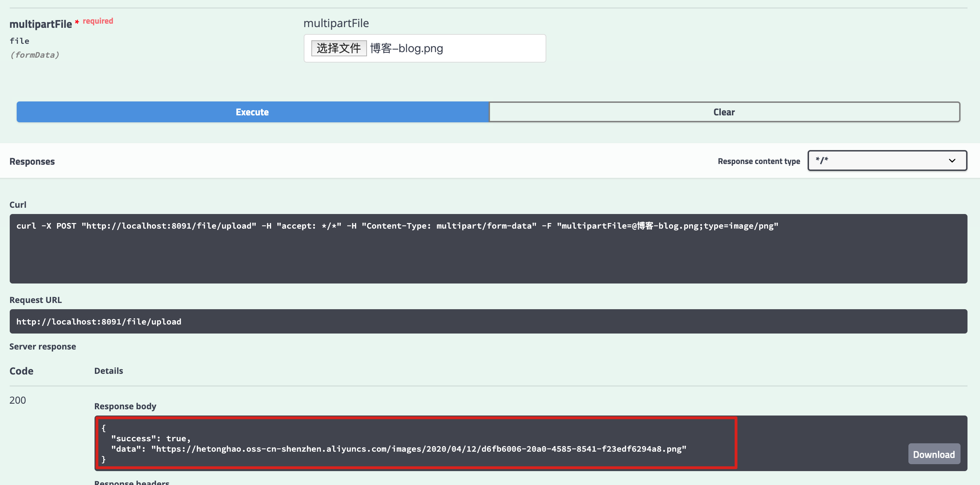Click the Response body label

pos(125,406)
